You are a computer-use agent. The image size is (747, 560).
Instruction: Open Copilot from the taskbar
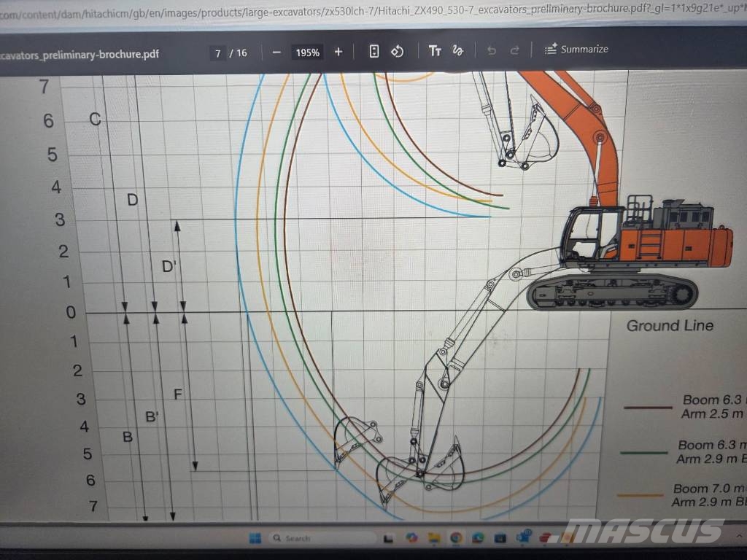(411, 538)
